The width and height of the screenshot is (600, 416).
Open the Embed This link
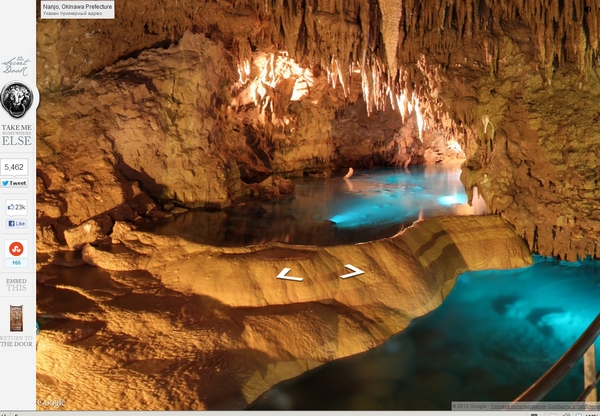(x=16, y=285)
